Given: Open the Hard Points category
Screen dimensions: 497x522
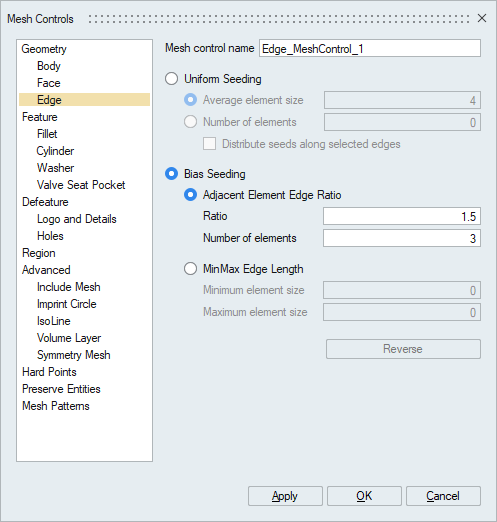Looking at the screenshot, I should 49,372.
